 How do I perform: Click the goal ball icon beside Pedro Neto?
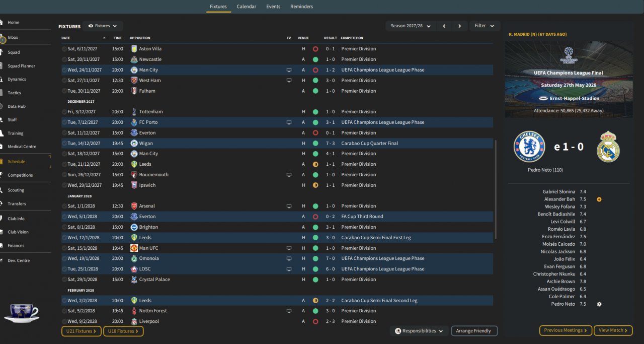point(599,304)
